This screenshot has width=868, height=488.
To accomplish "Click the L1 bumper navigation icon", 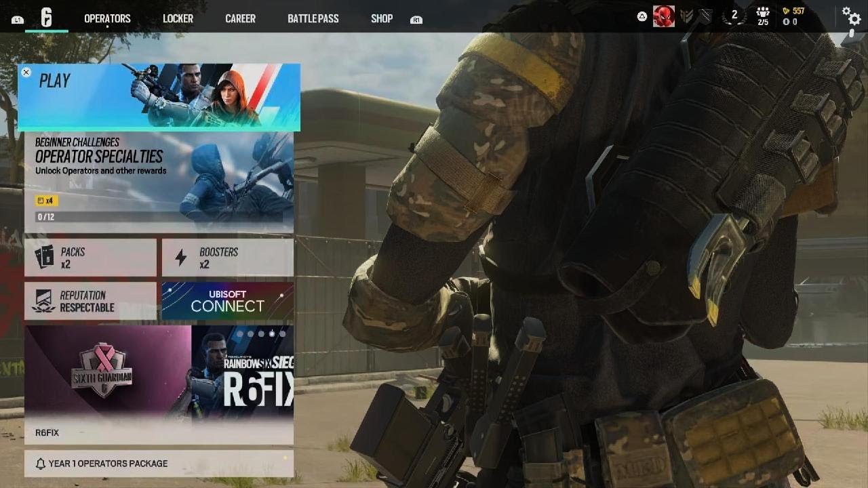I will pos(18,20).
